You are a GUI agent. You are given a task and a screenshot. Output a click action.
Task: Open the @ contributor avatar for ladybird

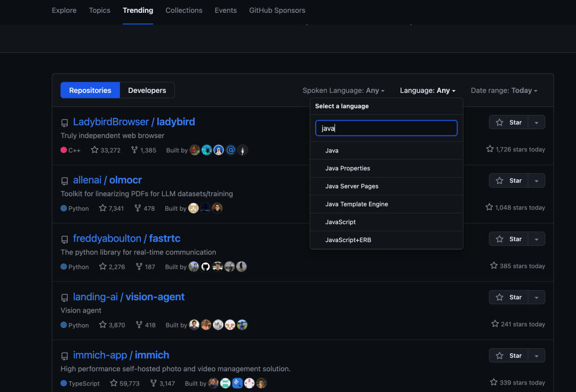click(x=230, y=150)
